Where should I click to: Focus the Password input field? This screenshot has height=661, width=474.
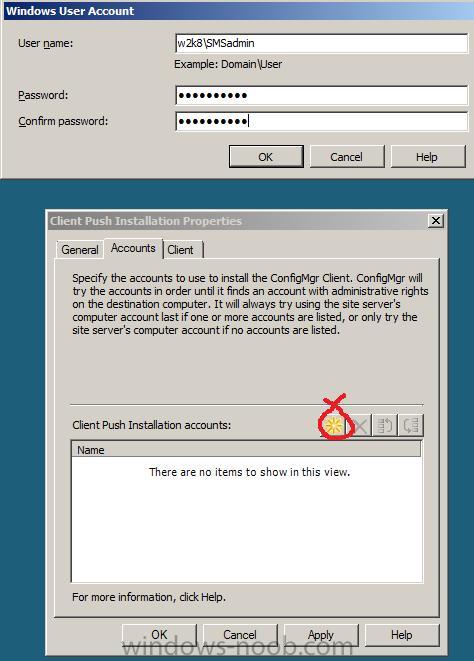point(322,95)
